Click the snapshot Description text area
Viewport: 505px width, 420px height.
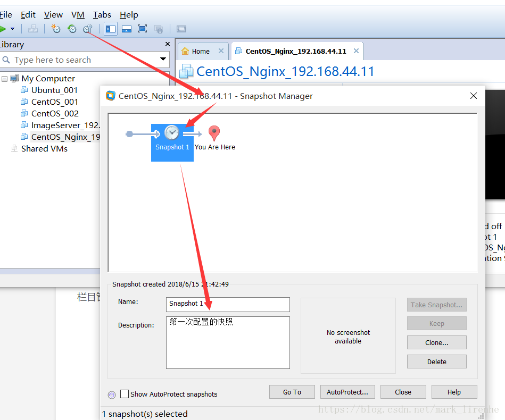[x=228, y=342]
